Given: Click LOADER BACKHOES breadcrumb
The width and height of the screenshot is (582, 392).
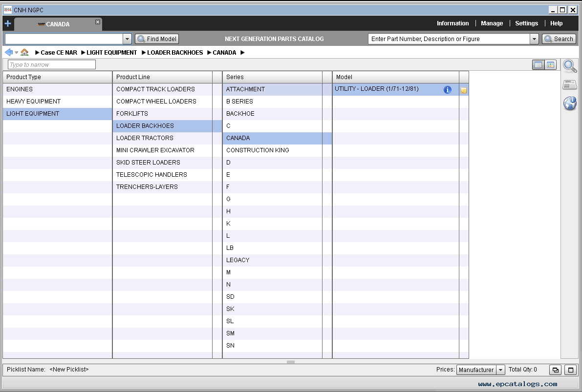Looking at the screenshot, I should 175,53.
